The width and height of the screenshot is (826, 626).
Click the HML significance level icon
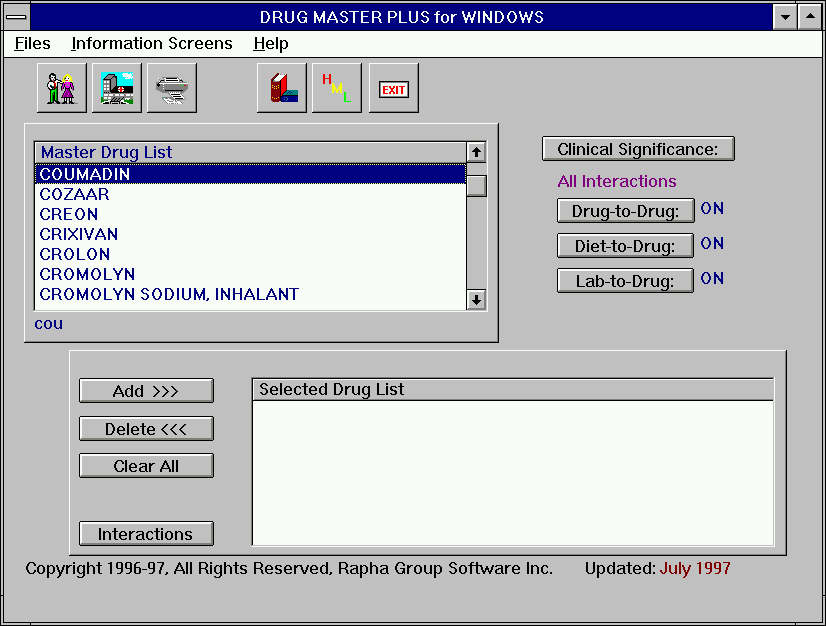point(337,88)
